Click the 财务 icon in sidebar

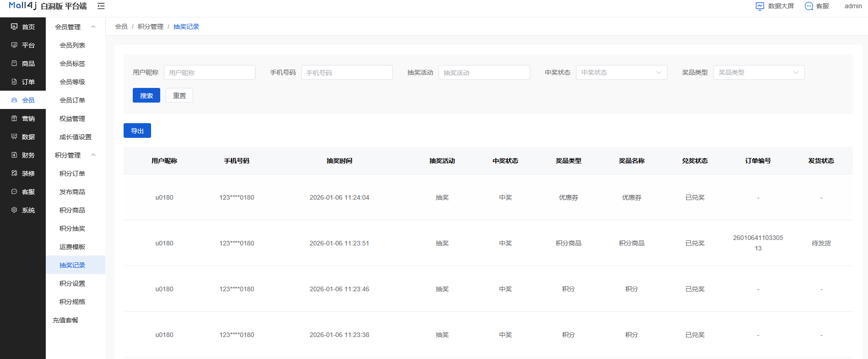[14, 155]
